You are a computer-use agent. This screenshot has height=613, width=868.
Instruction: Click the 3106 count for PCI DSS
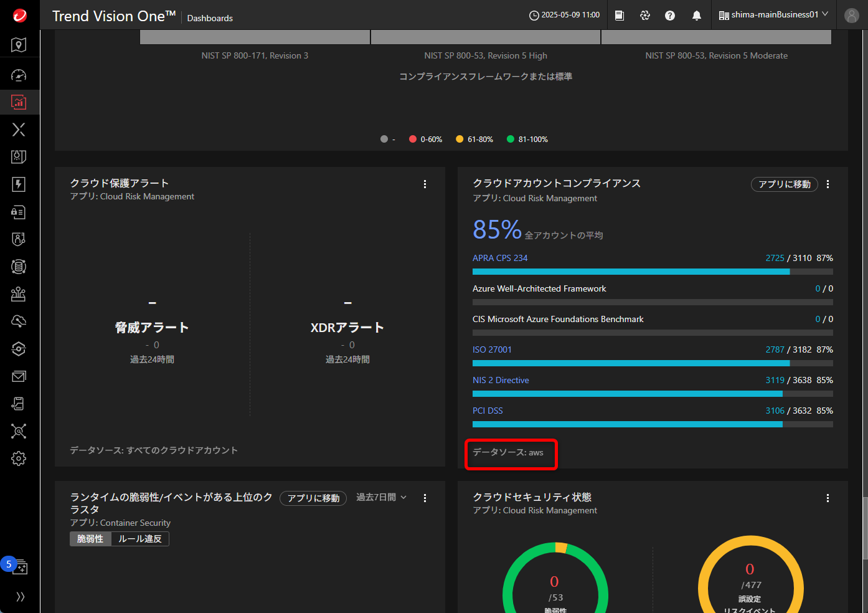click(775, 411)
